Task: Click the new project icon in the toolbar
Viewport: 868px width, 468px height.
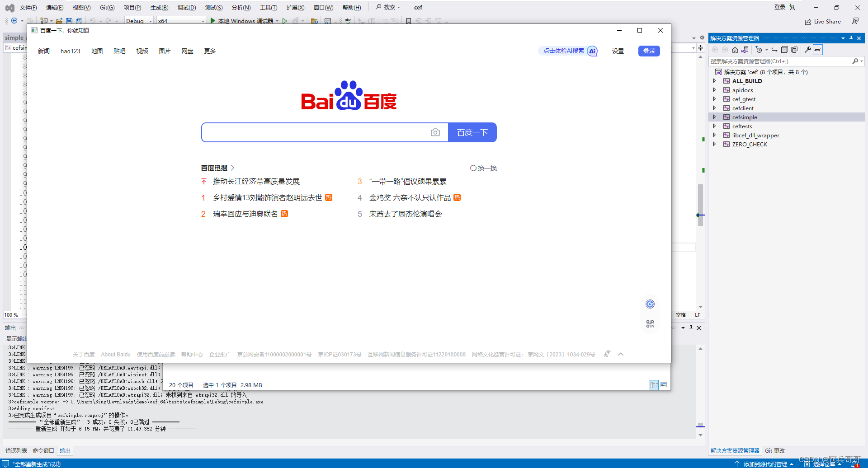Action: click(44, 21)
